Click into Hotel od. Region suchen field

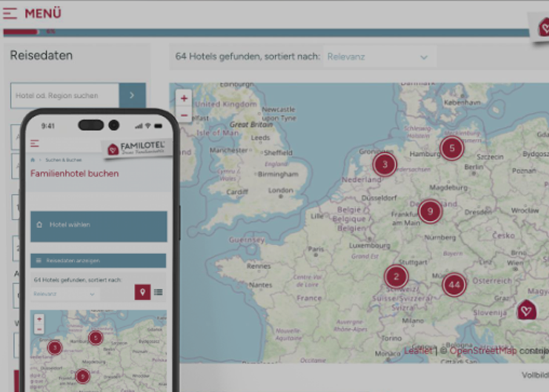[65, 96]
